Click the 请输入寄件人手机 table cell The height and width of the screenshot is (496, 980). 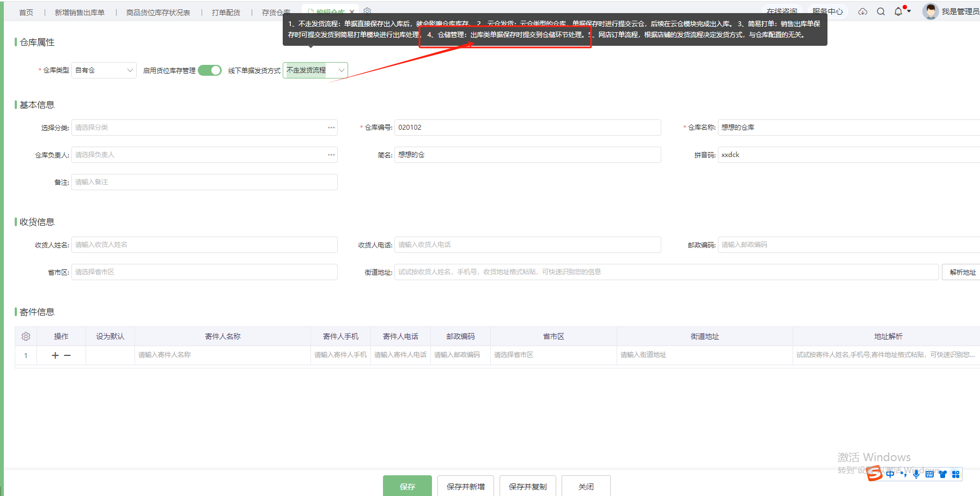340,355
